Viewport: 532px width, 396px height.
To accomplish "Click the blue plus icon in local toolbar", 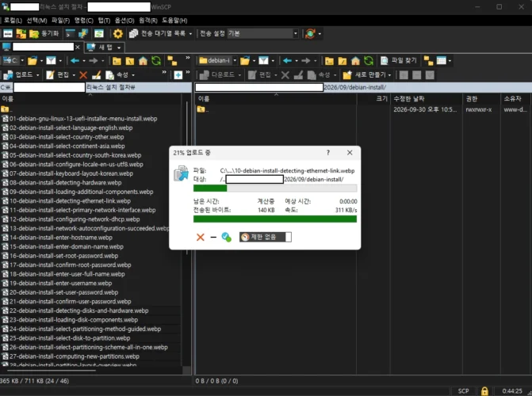I will (178, 75).
